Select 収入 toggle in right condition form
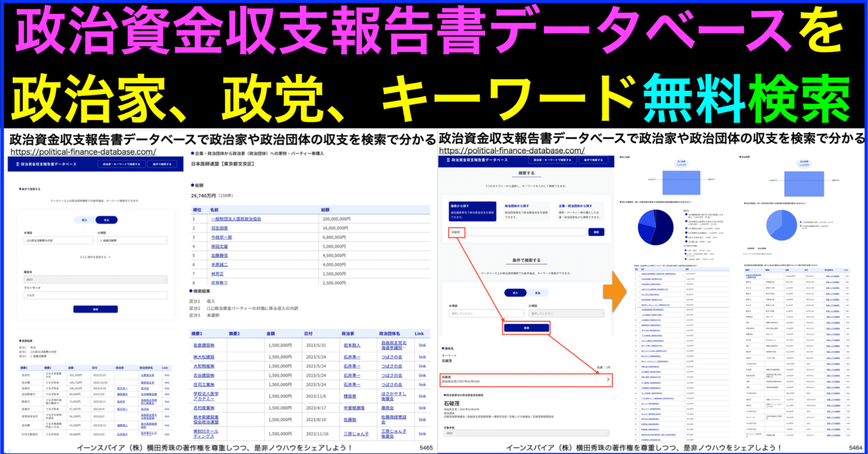The height and width of the screenshot is (454, 868). pos(515,293)
